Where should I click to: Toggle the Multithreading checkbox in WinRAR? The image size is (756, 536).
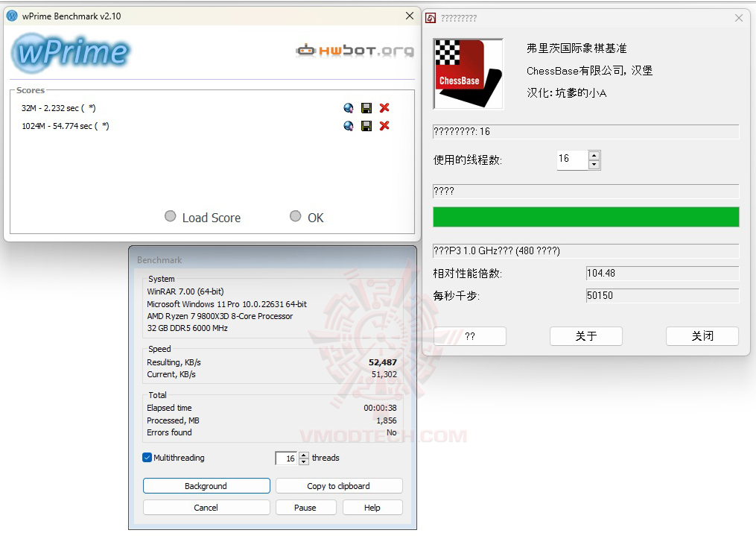click(x=147, y=458)
